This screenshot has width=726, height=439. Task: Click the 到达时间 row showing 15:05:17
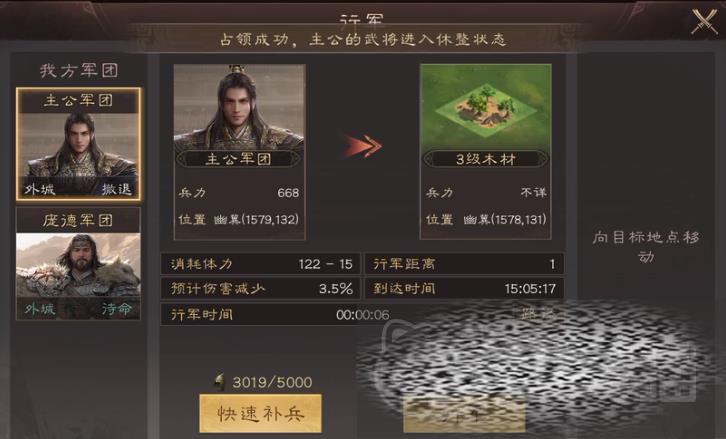464,288
